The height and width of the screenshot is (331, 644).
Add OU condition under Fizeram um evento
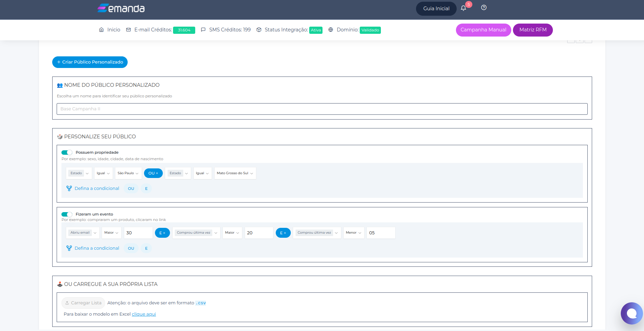(x=131, y=248)
